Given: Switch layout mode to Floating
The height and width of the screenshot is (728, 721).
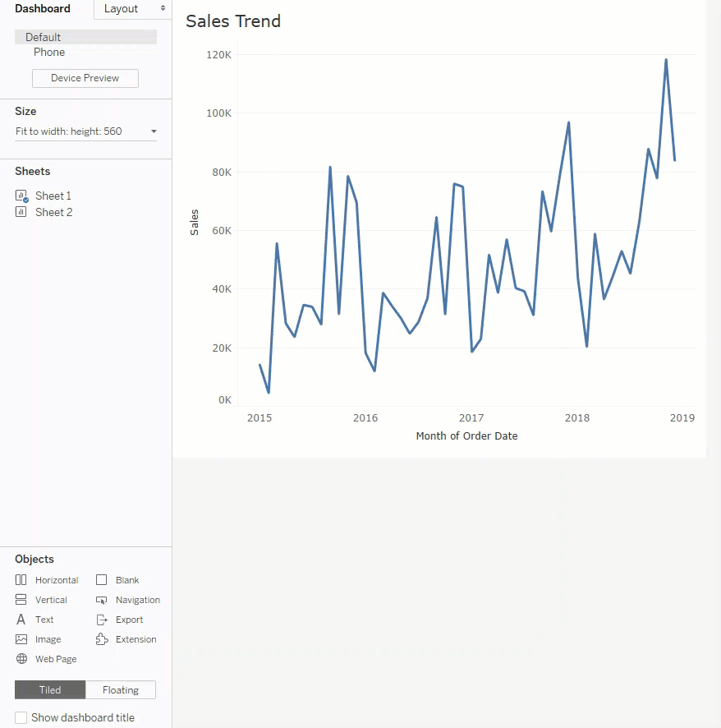Looking at the screenshot, I should pos(121,689).
